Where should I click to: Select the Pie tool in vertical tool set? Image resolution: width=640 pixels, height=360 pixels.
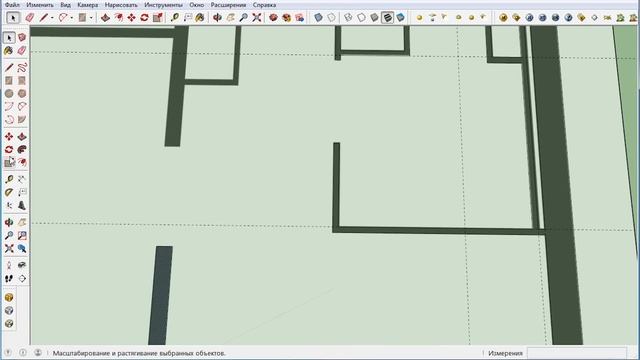pos(22,120)
